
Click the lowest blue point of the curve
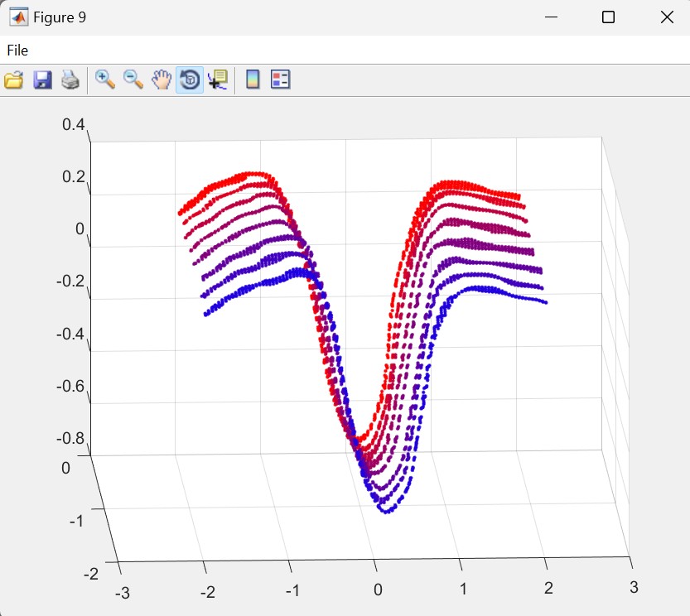pos(386,512)
